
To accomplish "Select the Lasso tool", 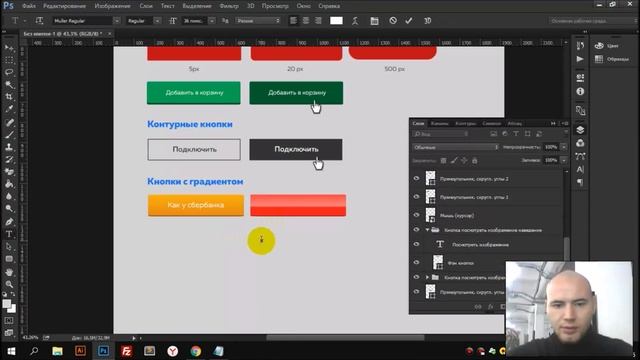I will pyautogui.click(x=9, y=73).
